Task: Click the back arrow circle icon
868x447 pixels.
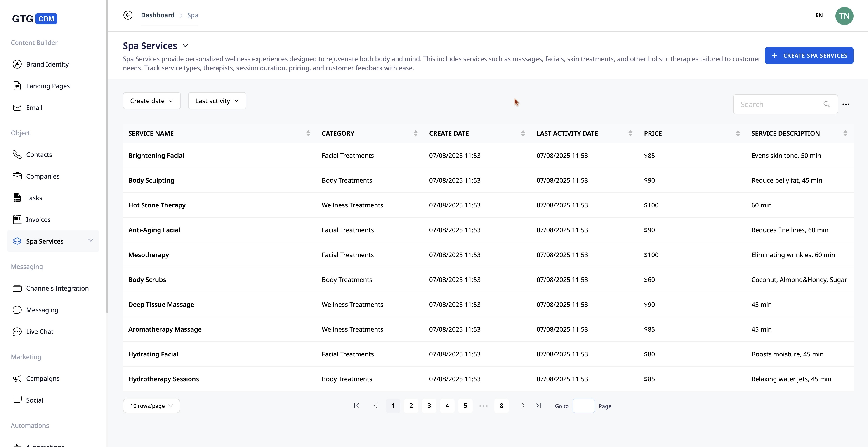Action: [x=128, y=15]
